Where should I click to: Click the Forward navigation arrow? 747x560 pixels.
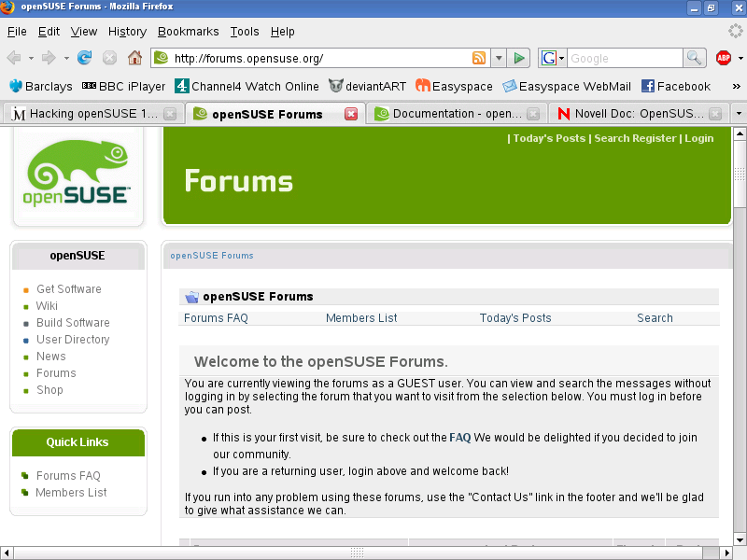point(49,58)
